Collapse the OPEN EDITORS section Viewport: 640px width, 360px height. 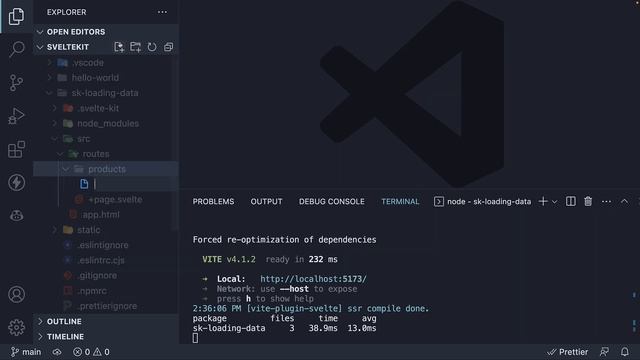(106, 32)
